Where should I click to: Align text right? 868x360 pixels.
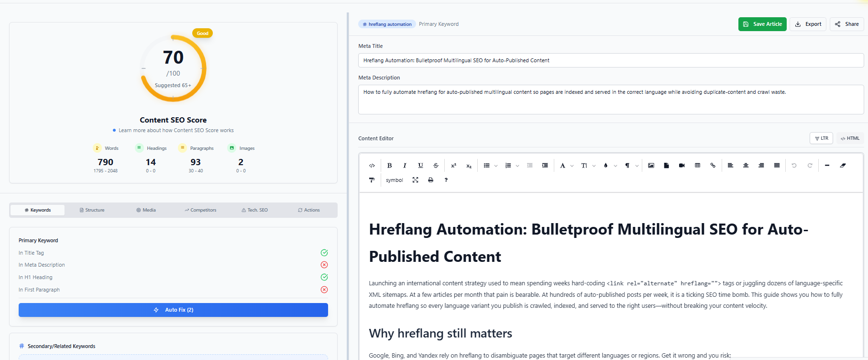761,166
